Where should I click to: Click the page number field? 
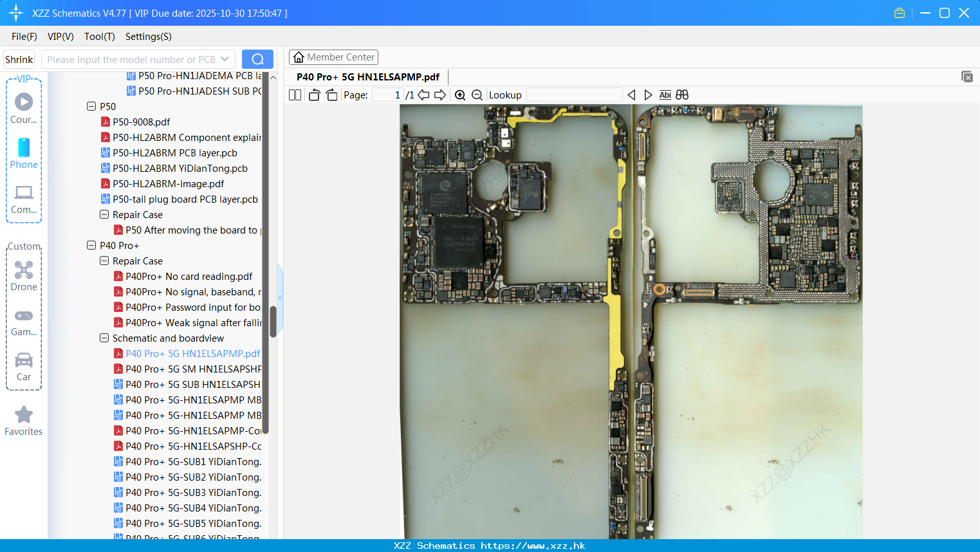389,95
